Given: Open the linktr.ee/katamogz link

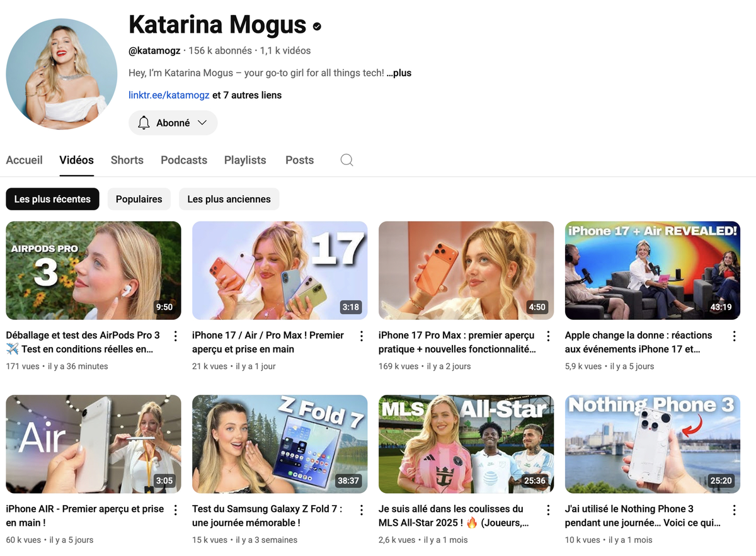Looking at the screenshot, I should [169, 95].
